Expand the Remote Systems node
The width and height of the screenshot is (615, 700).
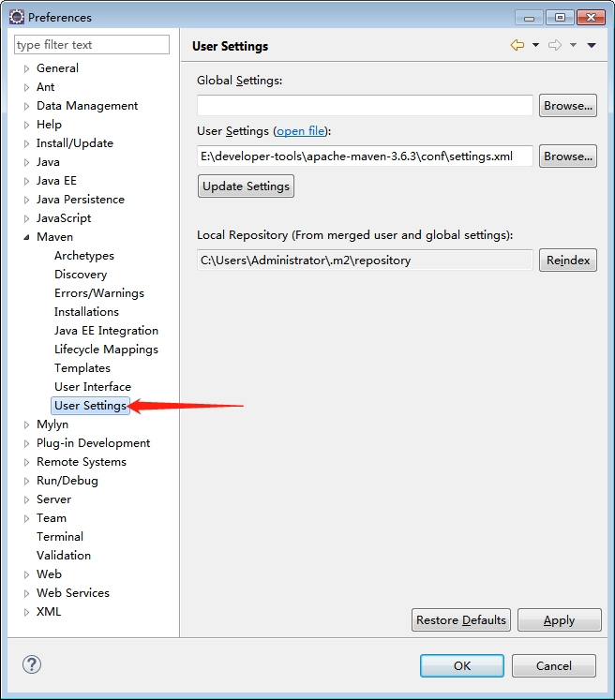[26, 462]
